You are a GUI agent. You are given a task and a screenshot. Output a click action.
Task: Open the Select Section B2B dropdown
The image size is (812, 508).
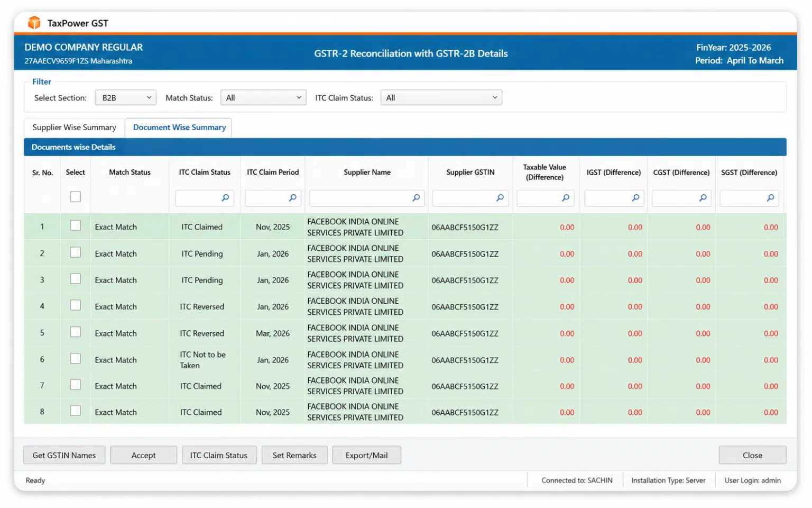[x=126, y=98]
